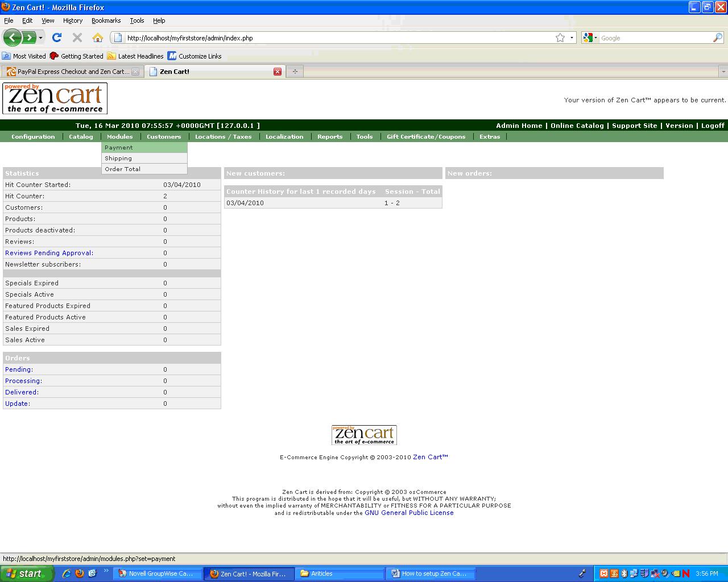The width and height of the screenshot is (728, 582).
Task: Switch to PayPal Express Checkout tab
Action: pos(73,72)
